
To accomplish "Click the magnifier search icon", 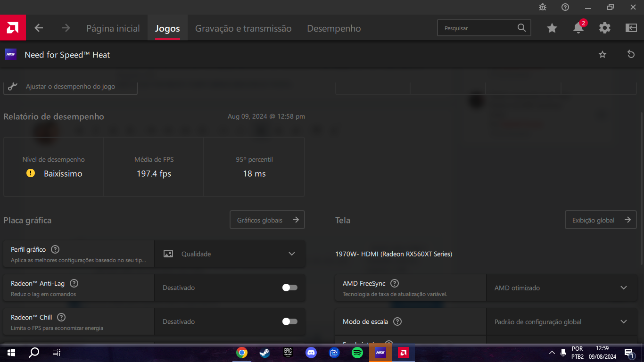I will click(x=521, y=28).
